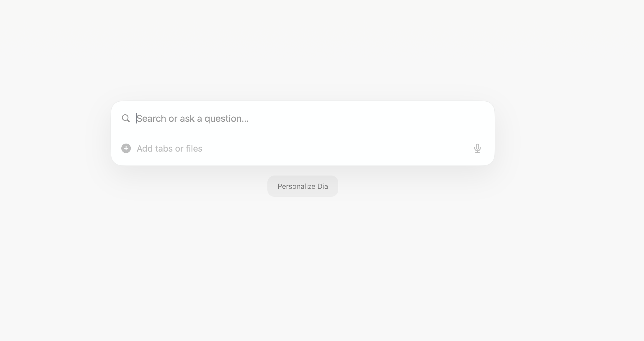
Task: Open the Personalize Dia button
Action: click(x=303, y=186)
